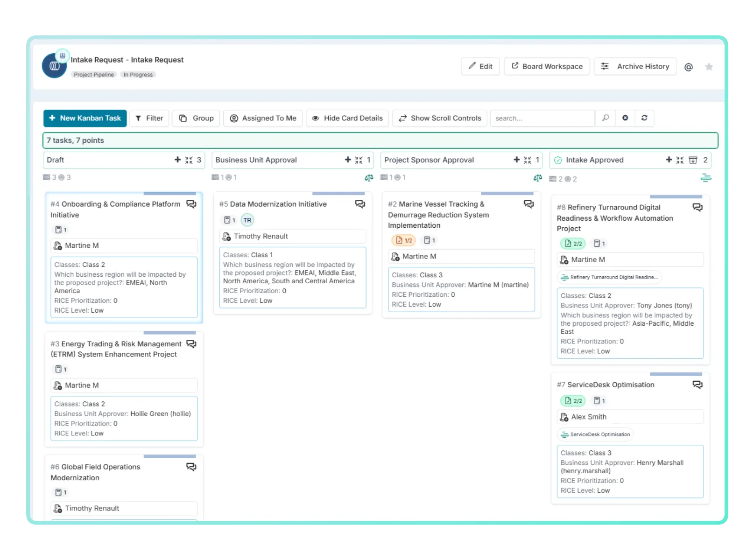This screenshot has height=560, width=747.
Task: Click the TR avatar on Data Modernization card
Action: (247, 220)
